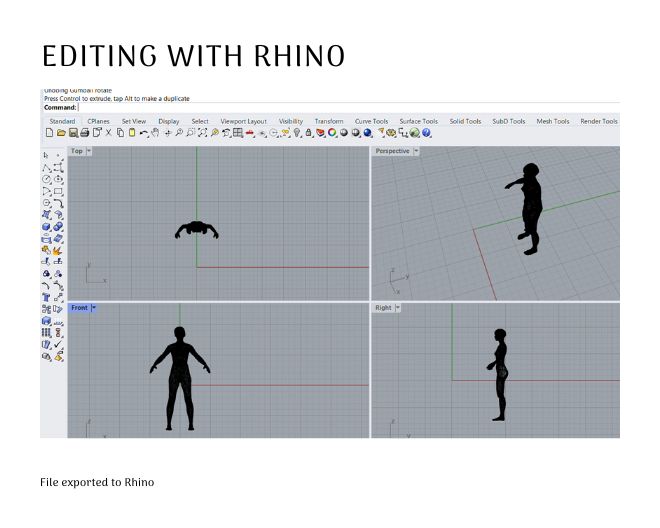Open Help with the blue question mark

coord(426,133)
